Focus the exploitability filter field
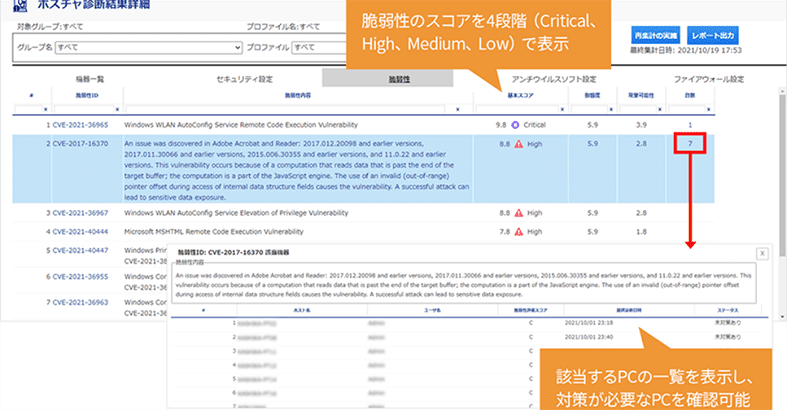 pos(638,109)
